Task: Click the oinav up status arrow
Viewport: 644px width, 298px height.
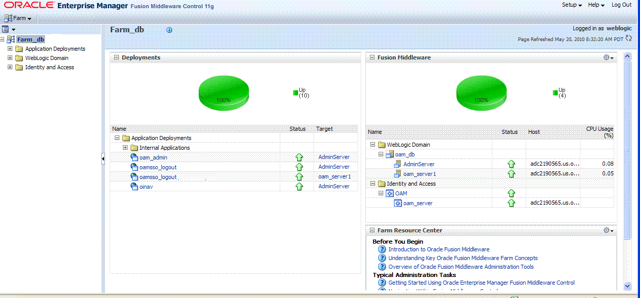Action: pos(299,187)
